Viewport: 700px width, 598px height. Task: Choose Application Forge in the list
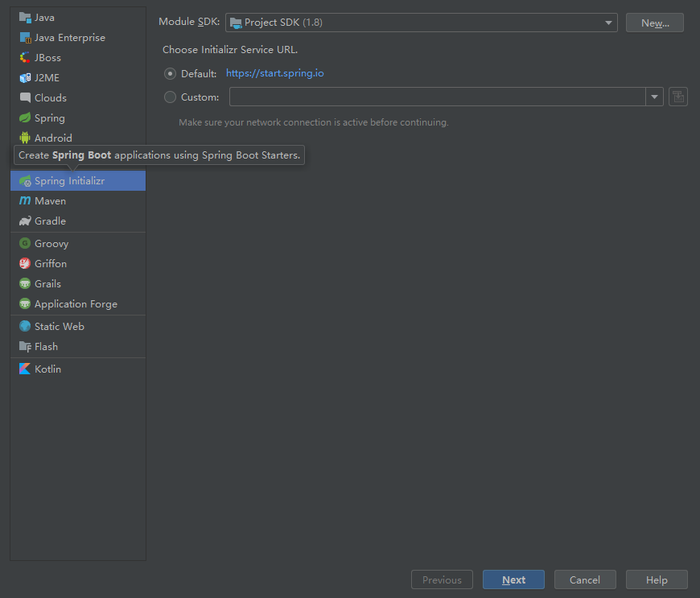(78, 303)
